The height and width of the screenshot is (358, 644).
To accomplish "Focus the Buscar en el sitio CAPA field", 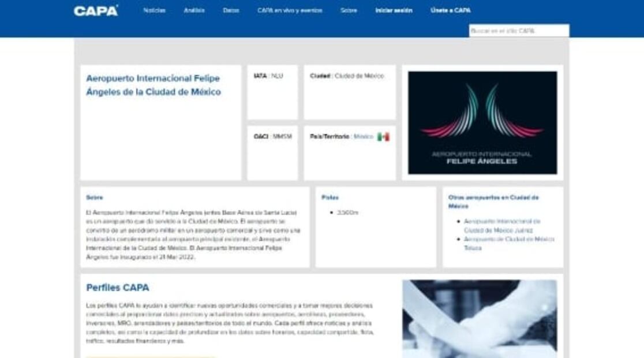I will (x=518, y=31).
